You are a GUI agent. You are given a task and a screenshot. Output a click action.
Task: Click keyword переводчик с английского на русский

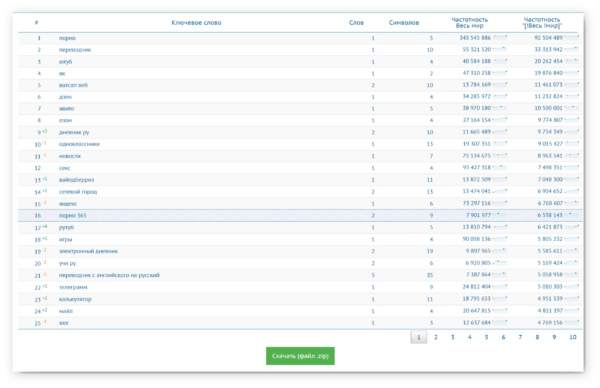(109, 275)
